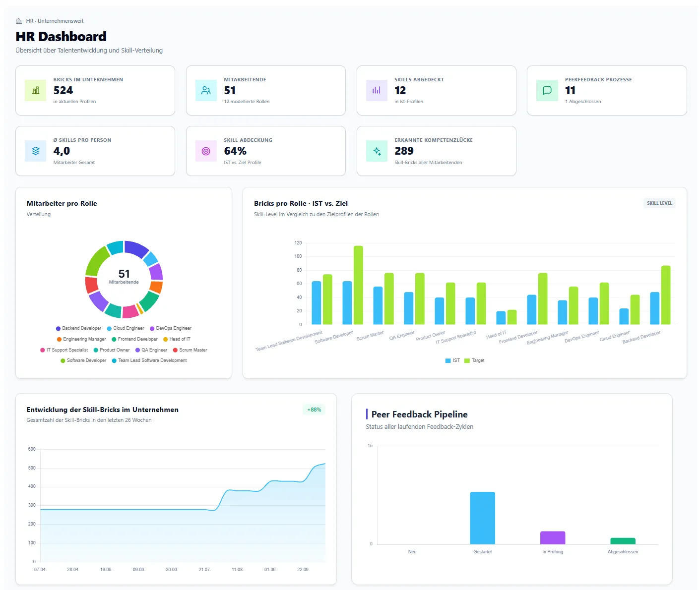Click the Bricks im Unternehmen chart icon
Screen dimensions: 700x590
(x=36, y=90)
